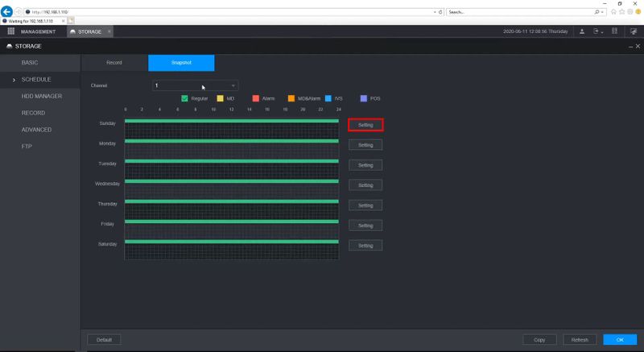The width and height of the screenshot is (644, 352).
Task: Click the Refresh button
Action: (580, 340)
